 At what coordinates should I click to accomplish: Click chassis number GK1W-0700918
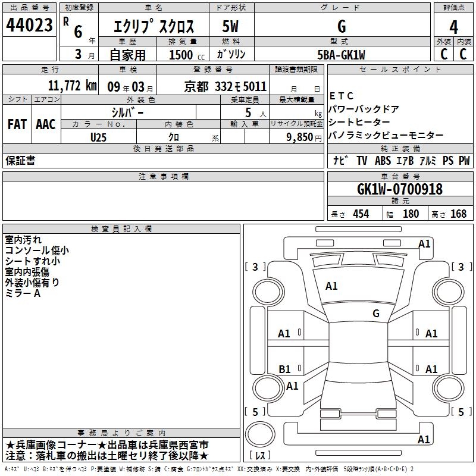[400, 189]
